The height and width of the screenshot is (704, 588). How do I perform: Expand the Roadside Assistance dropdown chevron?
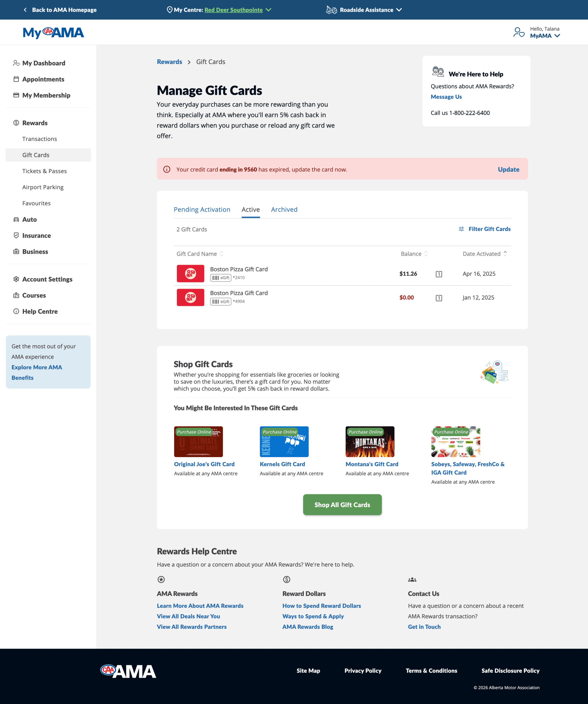click(399, 10)
